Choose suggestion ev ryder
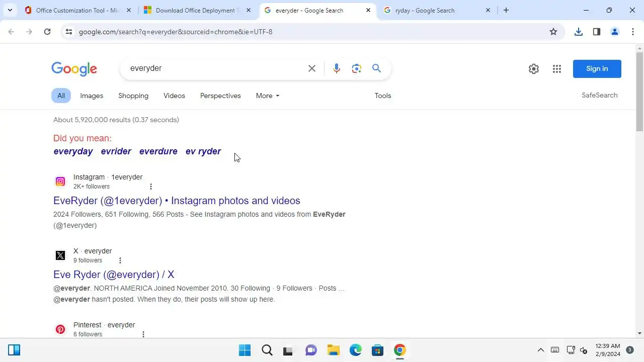This screenshot has height=362, width=644. pos(203,151)
